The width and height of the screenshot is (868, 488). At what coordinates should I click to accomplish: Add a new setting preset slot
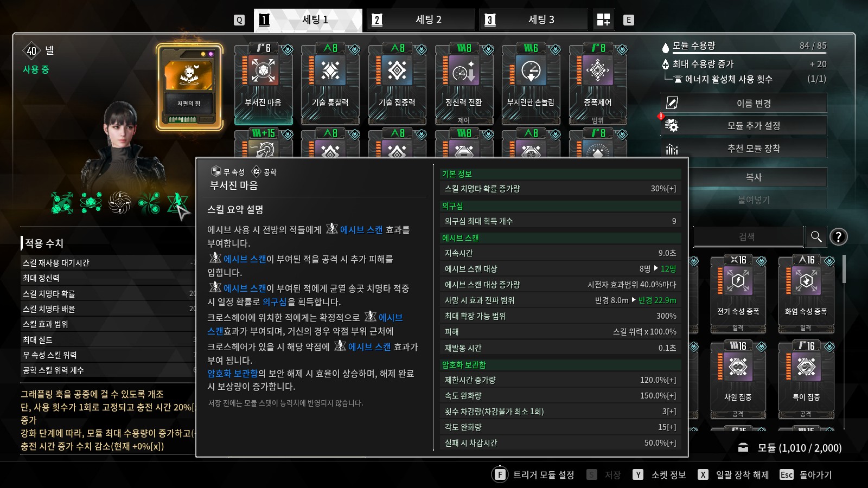click(x=603, y=20)
